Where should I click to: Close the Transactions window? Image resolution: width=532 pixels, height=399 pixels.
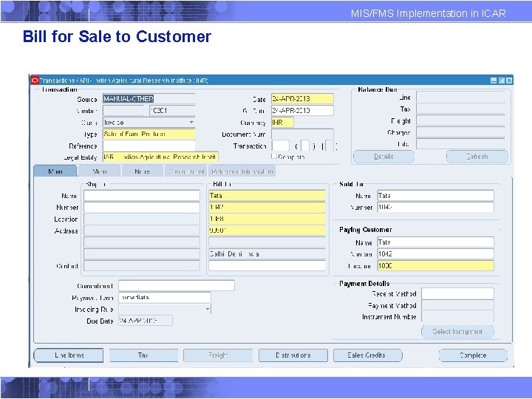pyautogui.click(x=509, y=81)
